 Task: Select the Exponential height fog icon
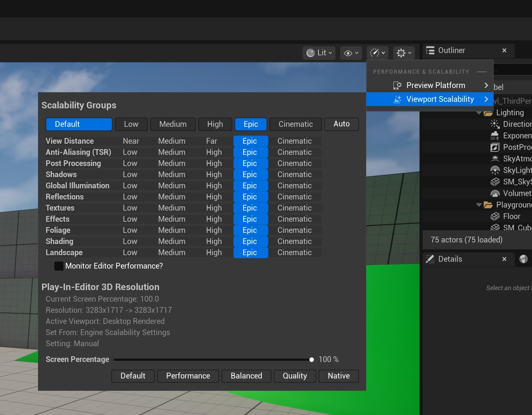(x=495, y=136)
